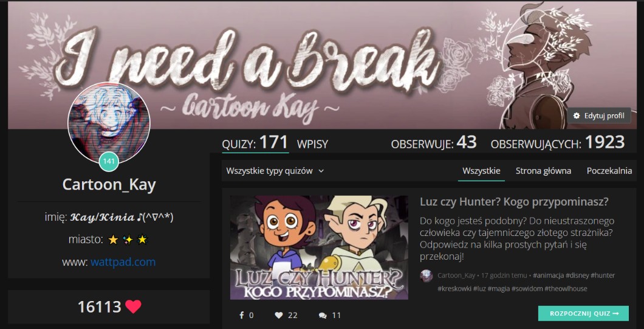Click the Facebook share icon under the quiz
This screenshot has height=329, width=644.
[242, 316]
